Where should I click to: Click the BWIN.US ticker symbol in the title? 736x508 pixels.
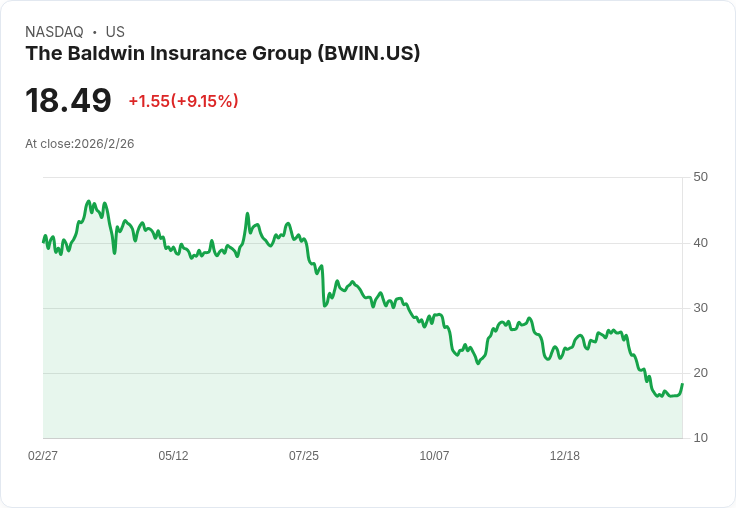tap(368, 54)
